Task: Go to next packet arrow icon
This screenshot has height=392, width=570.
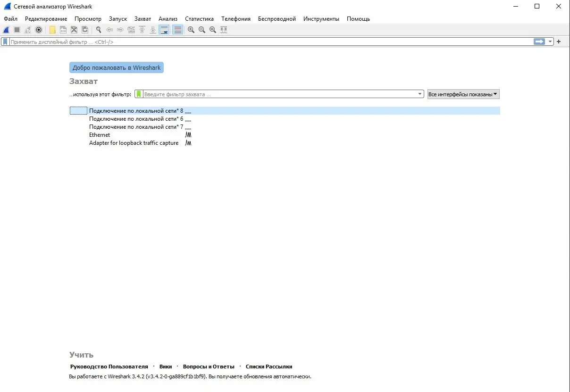Action: pos(120,30)
